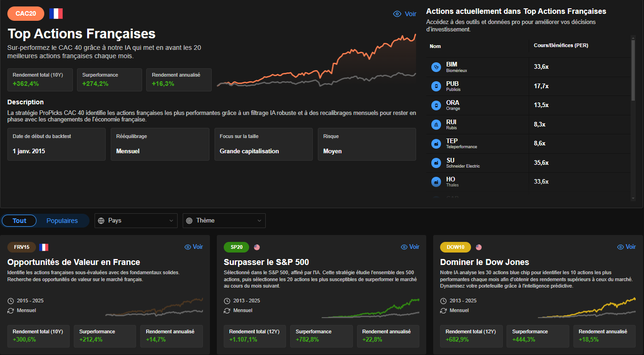
Task: Click the target icon in Thème filter
Action: pyautogui.click(x=189, y=221)
